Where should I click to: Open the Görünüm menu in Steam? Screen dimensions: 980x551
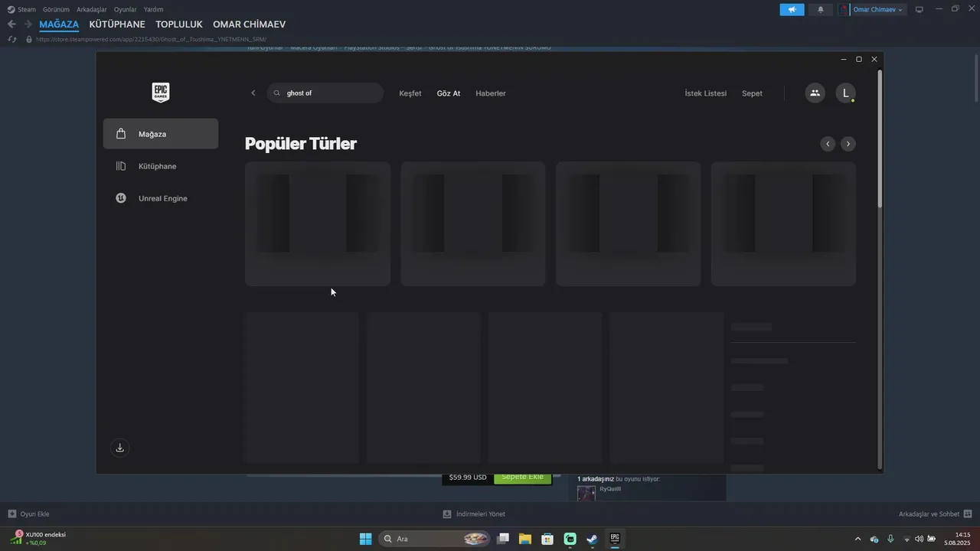pyautogui.click(x=56, y=9)
